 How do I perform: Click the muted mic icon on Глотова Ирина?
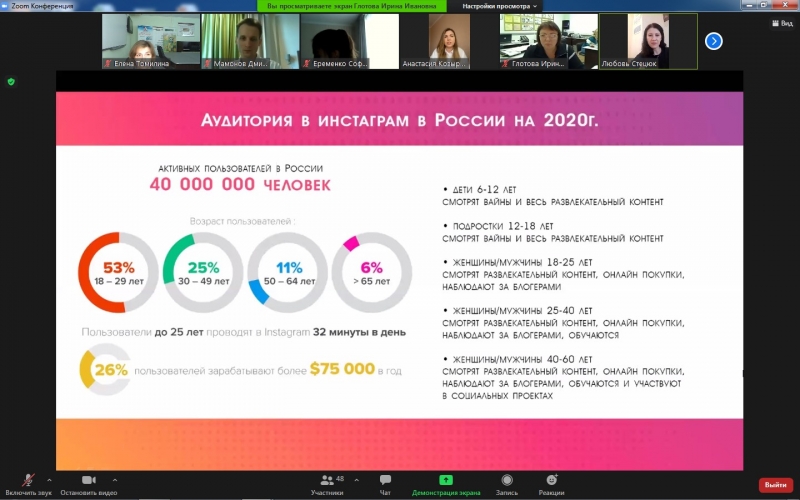pos(505,64)
